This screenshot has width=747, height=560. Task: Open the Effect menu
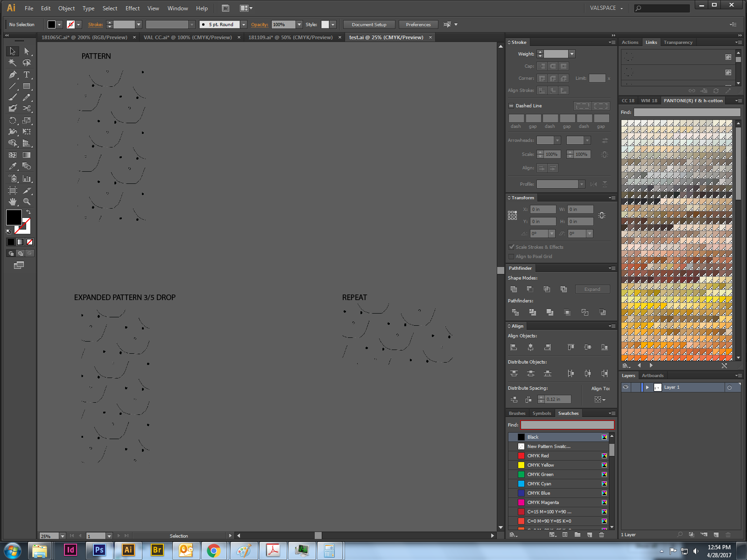pos(133,8)
